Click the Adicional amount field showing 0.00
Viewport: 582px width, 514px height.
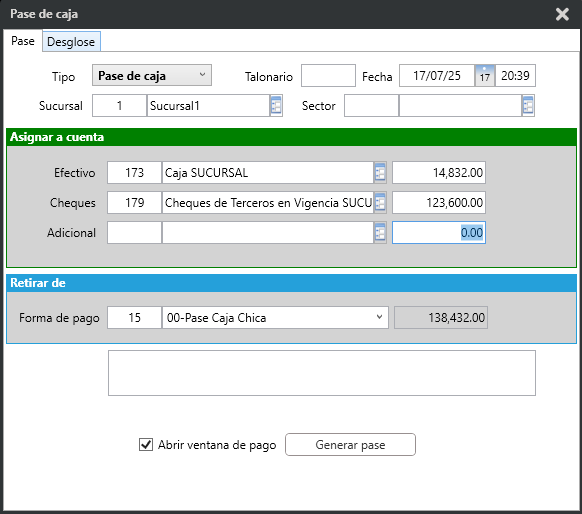click(439, 233)
